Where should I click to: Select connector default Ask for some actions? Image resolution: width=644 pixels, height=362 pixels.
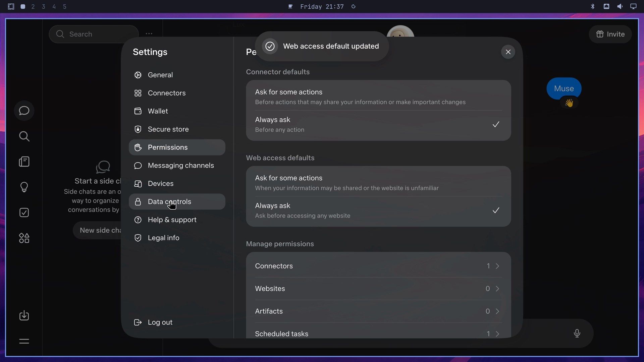click(x=378, y=97)
